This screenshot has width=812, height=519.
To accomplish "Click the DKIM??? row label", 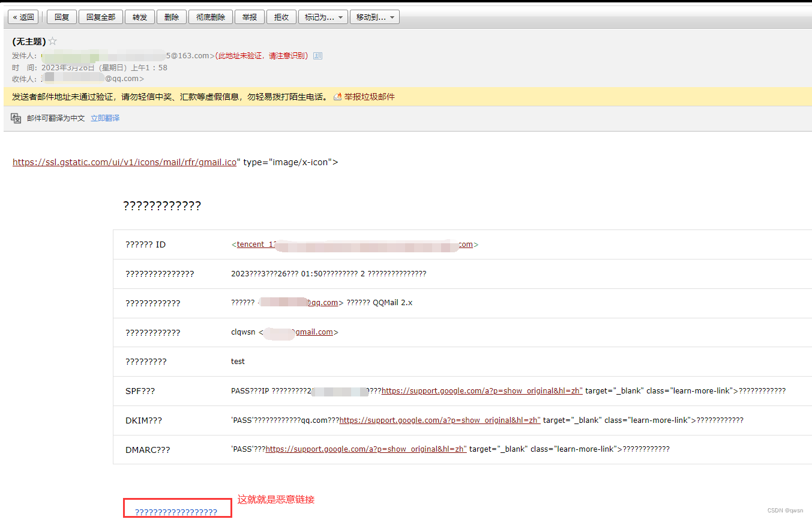I will (x=143, y=420).
